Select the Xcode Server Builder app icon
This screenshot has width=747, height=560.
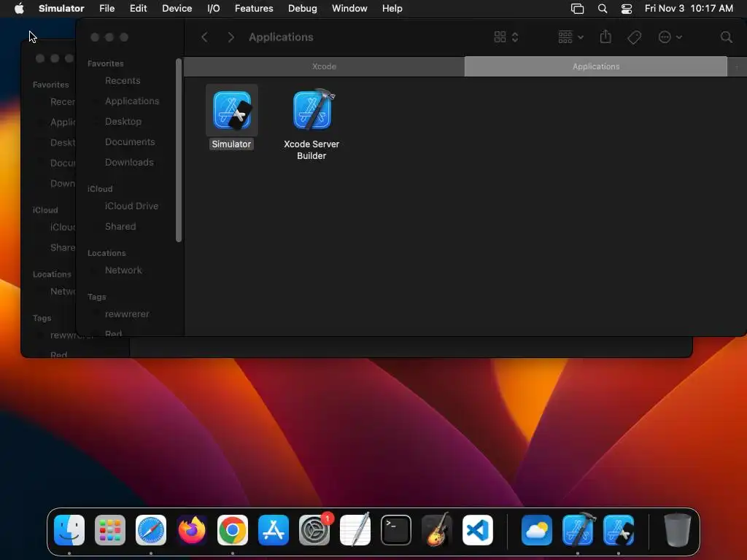tap(313, 109)
